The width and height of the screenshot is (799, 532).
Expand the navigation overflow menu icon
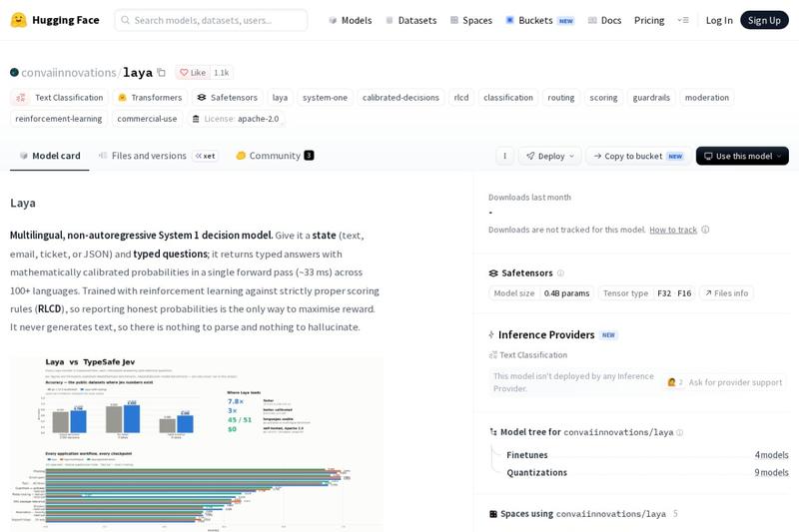[x=683, y=20]
